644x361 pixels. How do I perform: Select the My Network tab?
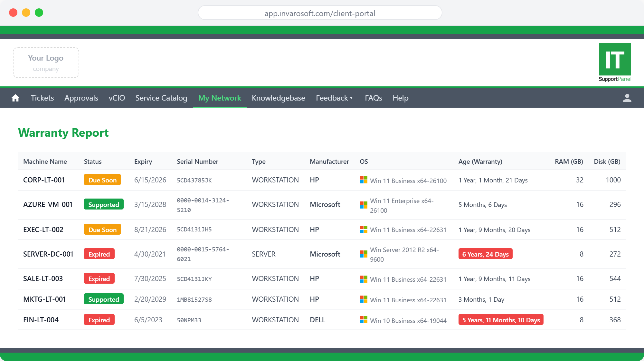point(220,98)
